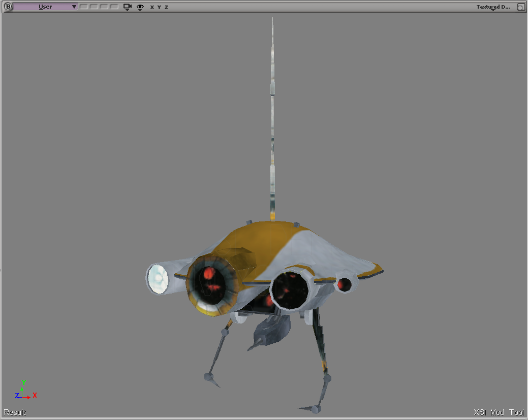Open the eye show menu
The width and height of the screenshot is (528, 420).
[x=140, y=7]
